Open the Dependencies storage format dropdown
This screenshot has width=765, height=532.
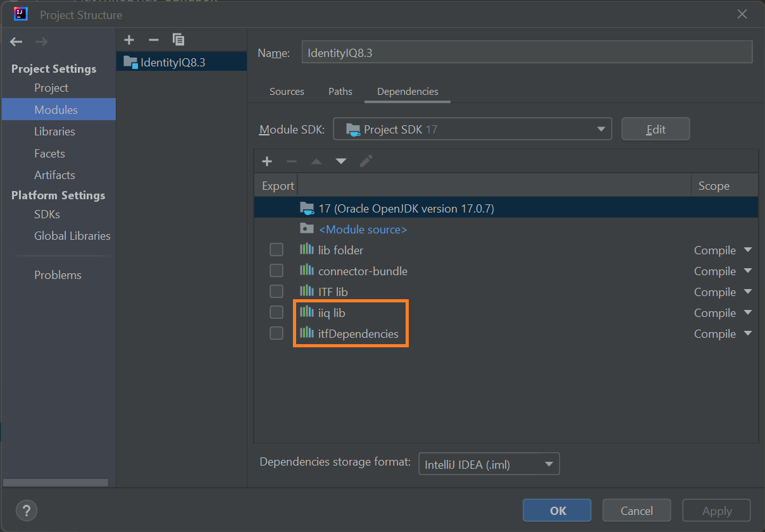(488, 464)
